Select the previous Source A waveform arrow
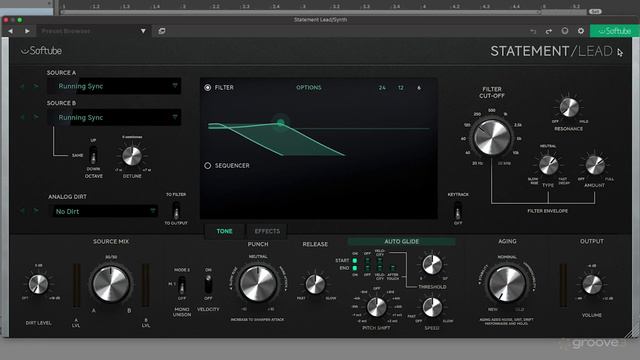The image size is (640, 360). click(x=22, y=86)
